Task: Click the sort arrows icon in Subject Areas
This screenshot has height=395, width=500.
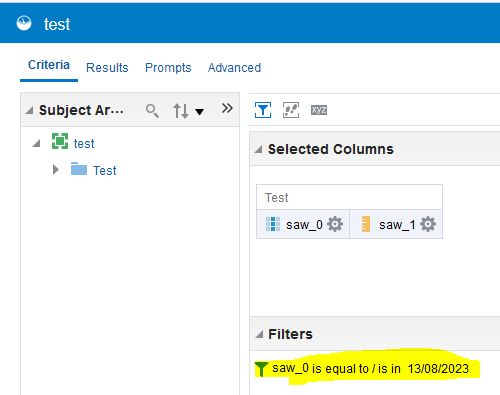Action: (x=181, y=111)
